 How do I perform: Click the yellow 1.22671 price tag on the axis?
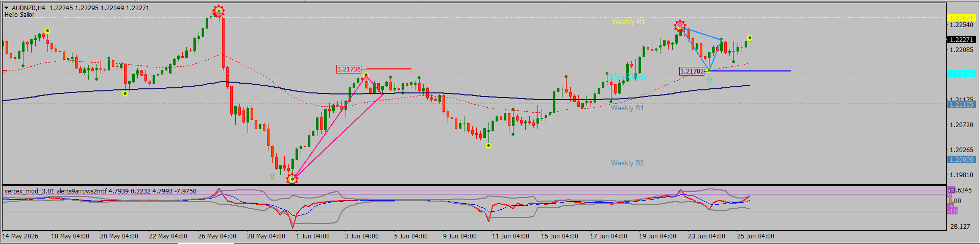pyautogui.click(x=962, y=18)
